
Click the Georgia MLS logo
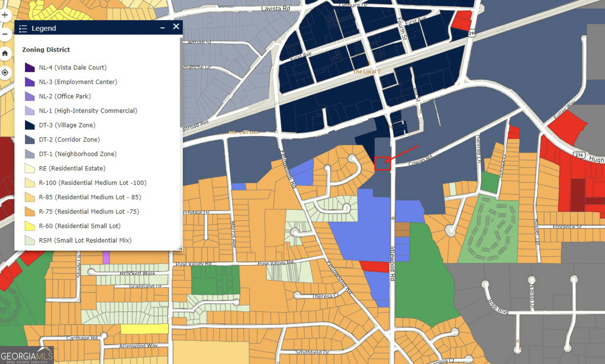[x=27, y=356]
